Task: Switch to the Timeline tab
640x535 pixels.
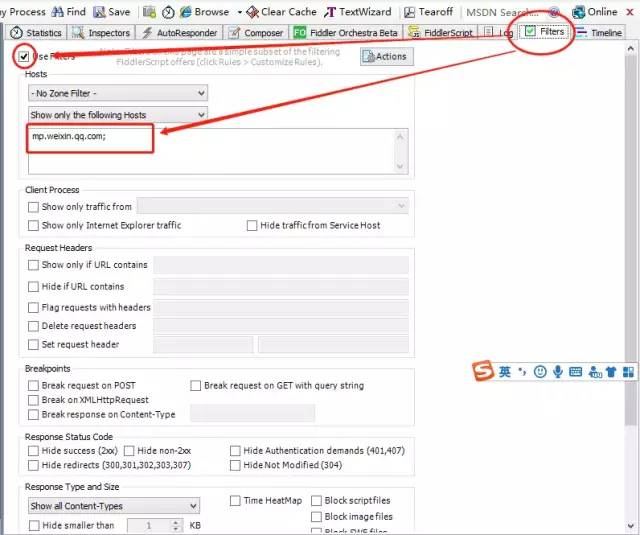Action: click(x=599, y=33)
